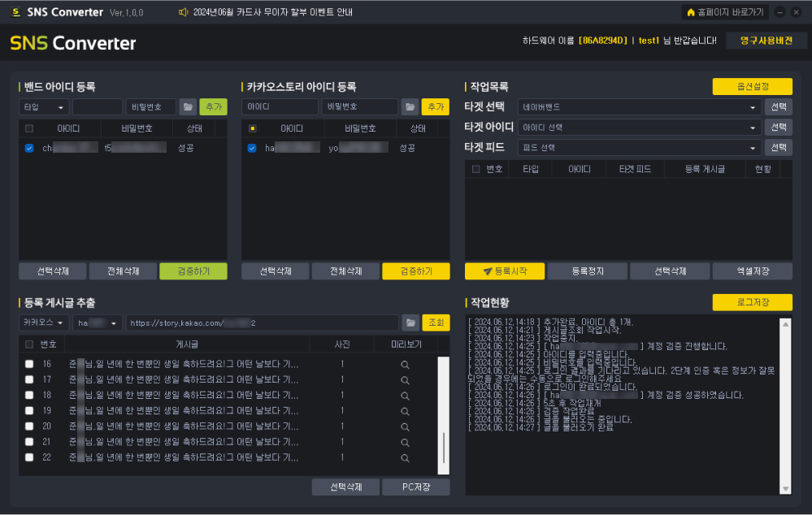Screen dimensions: 812x515
Task: Click 선택삭제 under KakaoStory ID list
Action: pos(275,270)
